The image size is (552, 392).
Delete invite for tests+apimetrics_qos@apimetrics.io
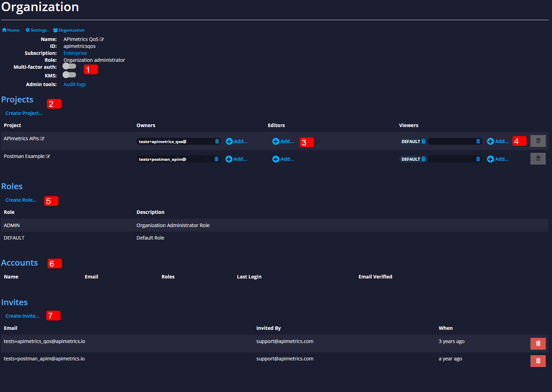(x=538, y=344)
